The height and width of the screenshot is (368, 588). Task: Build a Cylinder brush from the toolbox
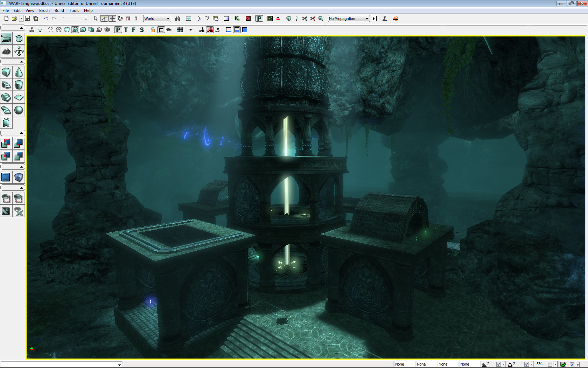click(19, 85)
